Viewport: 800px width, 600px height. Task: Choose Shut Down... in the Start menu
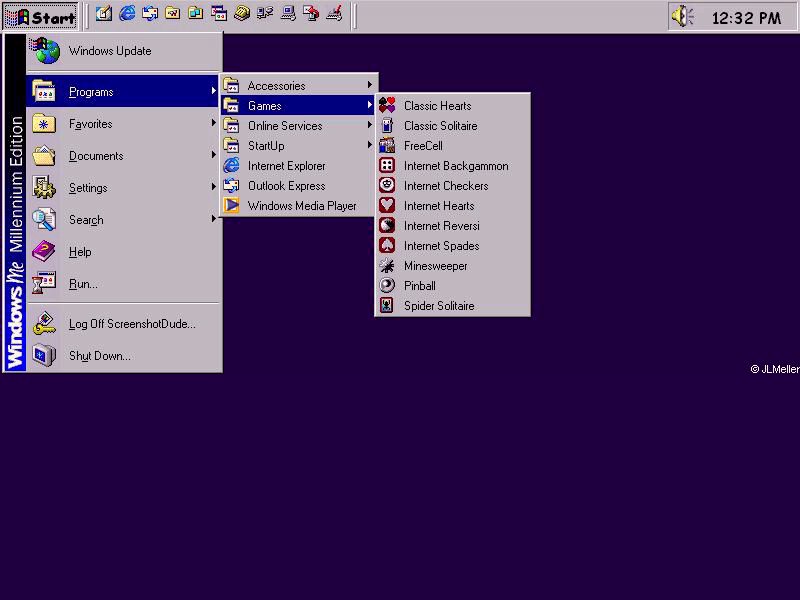[x=124, y=356]
